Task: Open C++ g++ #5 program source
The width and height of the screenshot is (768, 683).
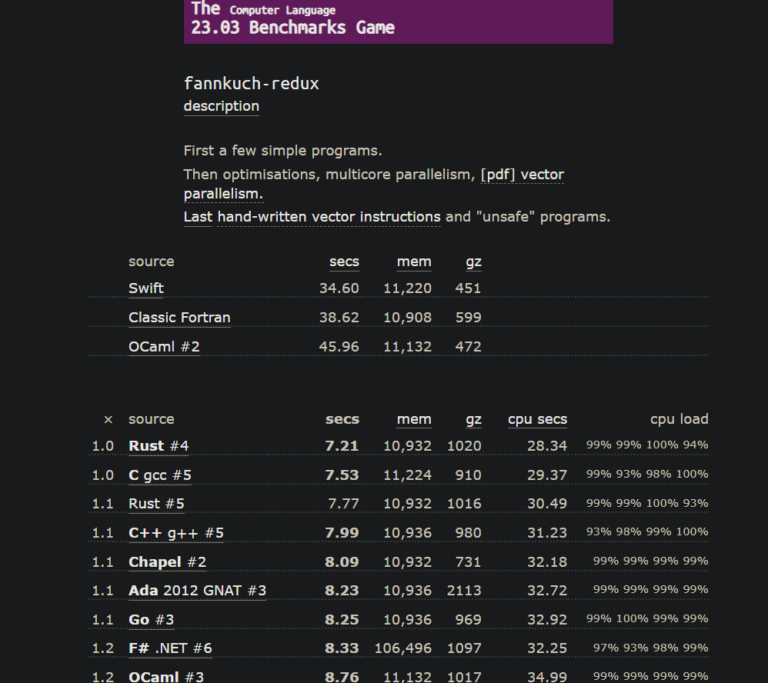Action: [x=176, y=533]
